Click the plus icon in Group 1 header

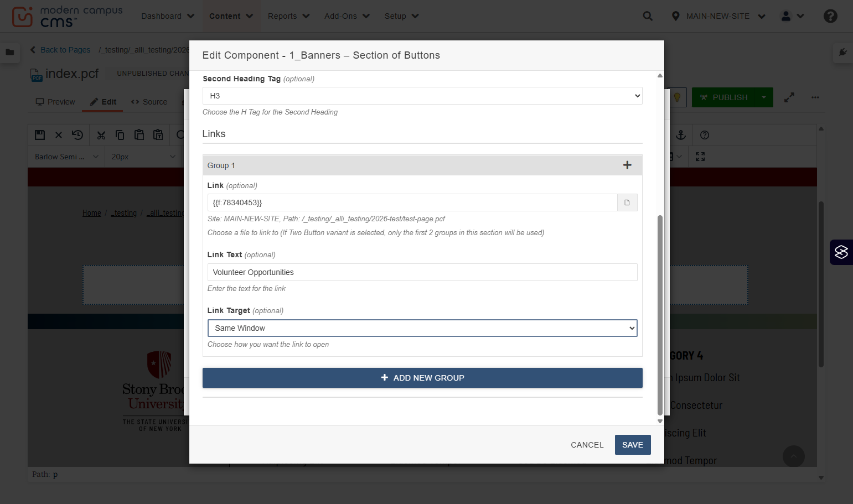[x=627, y=165]
